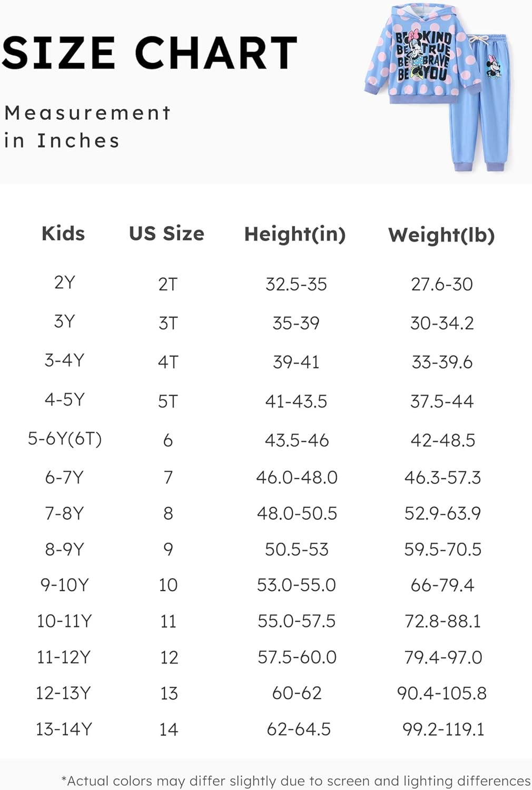This screenshot has height=790, width=532.
Task: Select the 2Y kids size cell
Action: tap(64, 283)
